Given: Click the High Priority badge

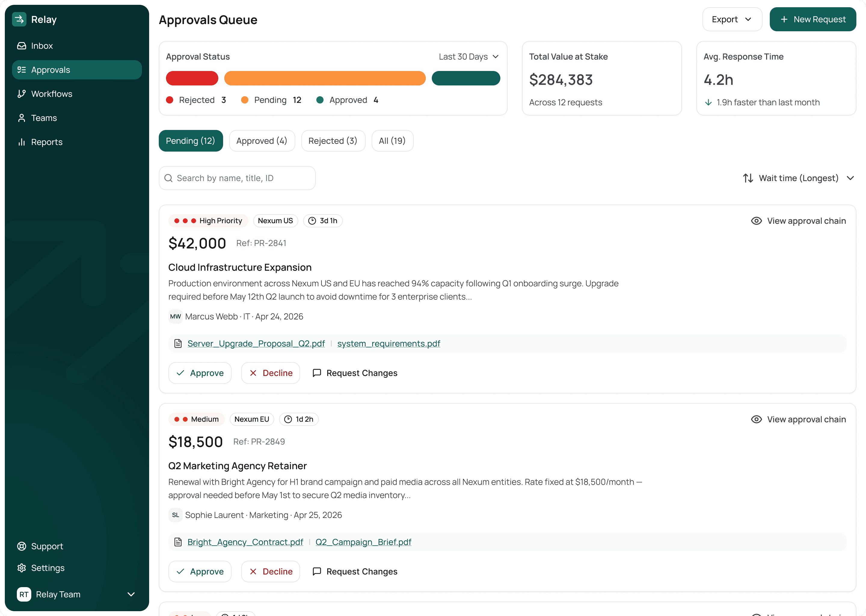Looking at the screenshot, I should (x=208, y=221).
